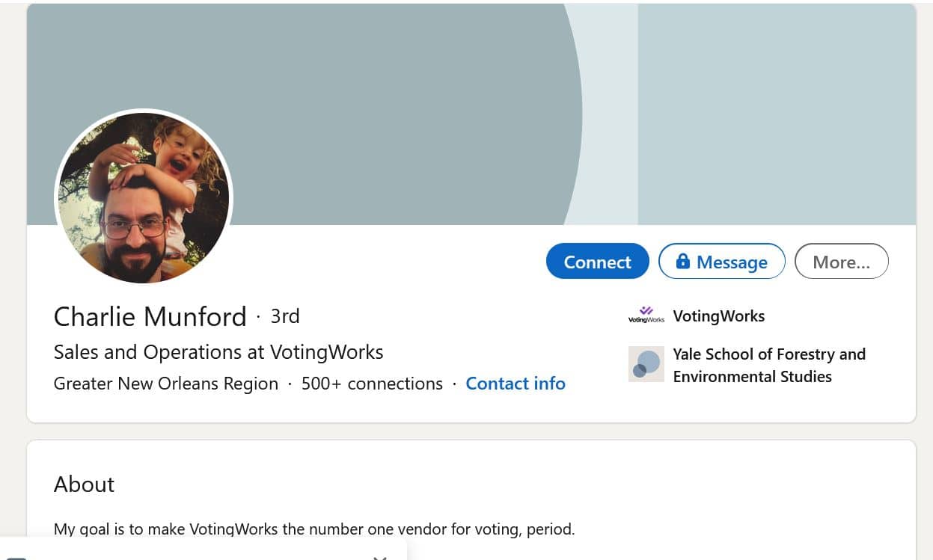Click the 3rd degree connection badge
This screenshot has width=933, height=560.
(284, 316)
